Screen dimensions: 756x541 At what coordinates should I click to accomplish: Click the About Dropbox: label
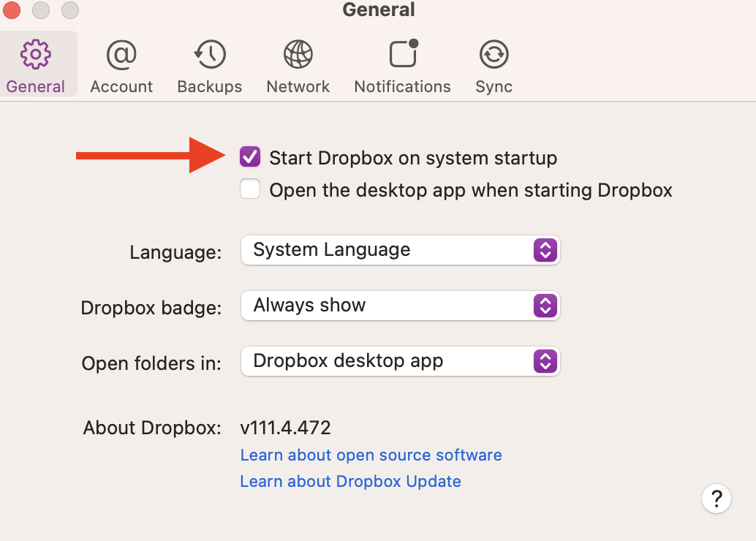pyautogui.click(x=152, y=428)
